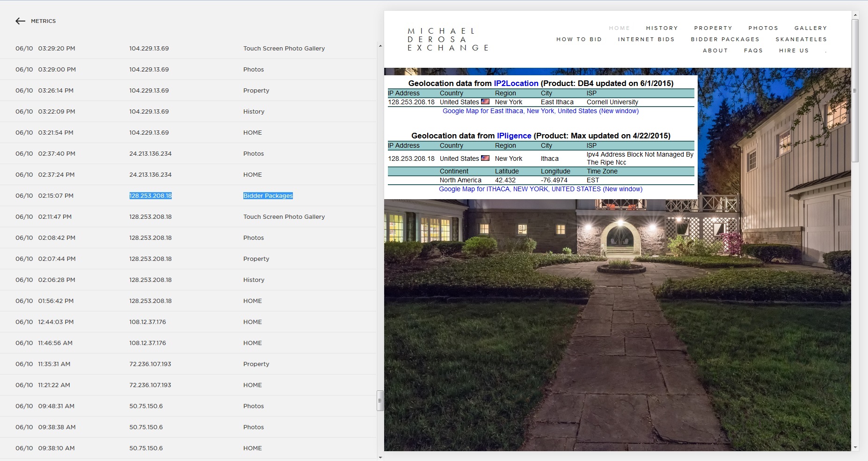The width and height of the screenshot is (868, 461).
Task: Select the 03:21:54 PM HOME row
Action: [188, 132]
